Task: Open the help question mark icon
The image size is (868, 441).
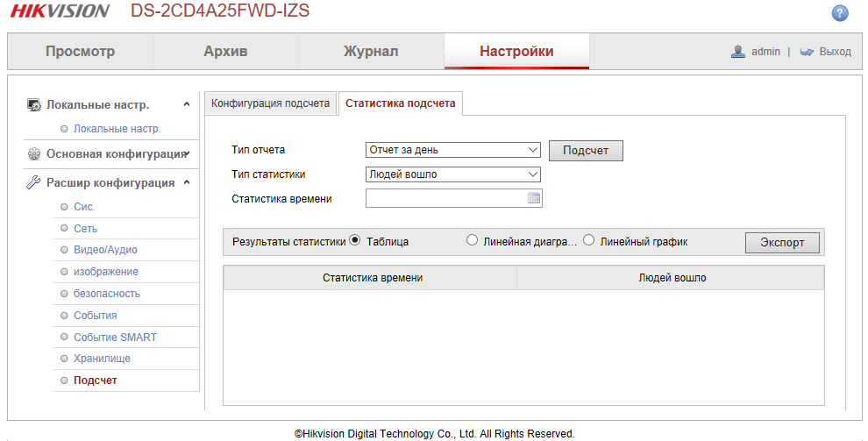Action: pos(840,13)
